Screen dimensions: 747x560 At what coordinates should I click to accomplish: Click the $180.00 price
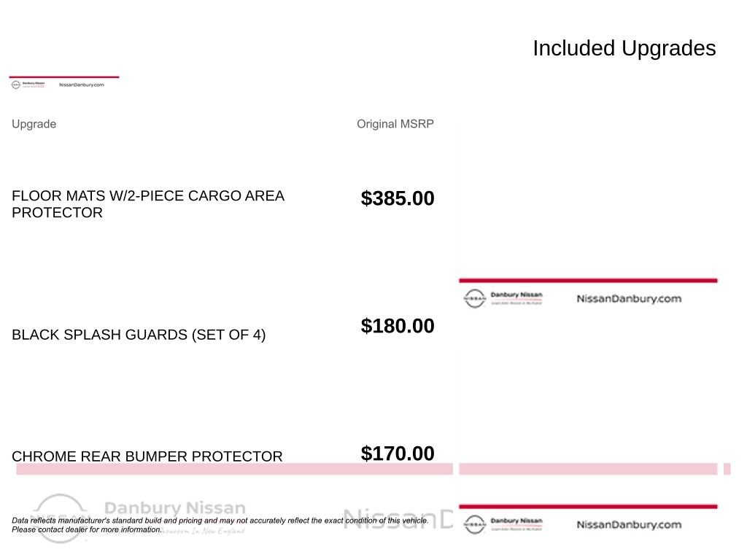(x=398, y=326)
